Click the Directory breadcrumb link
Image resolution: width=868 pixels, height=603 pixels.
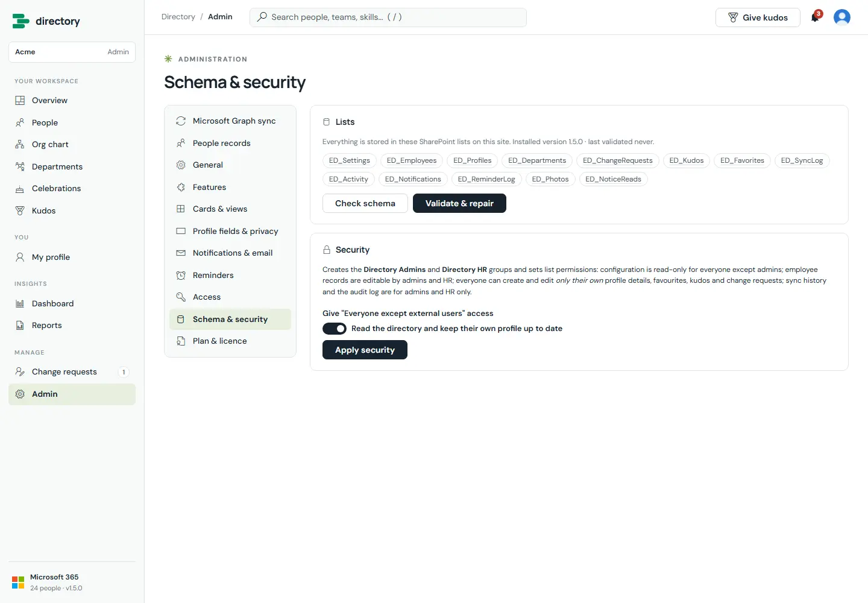tap(178, 17)
